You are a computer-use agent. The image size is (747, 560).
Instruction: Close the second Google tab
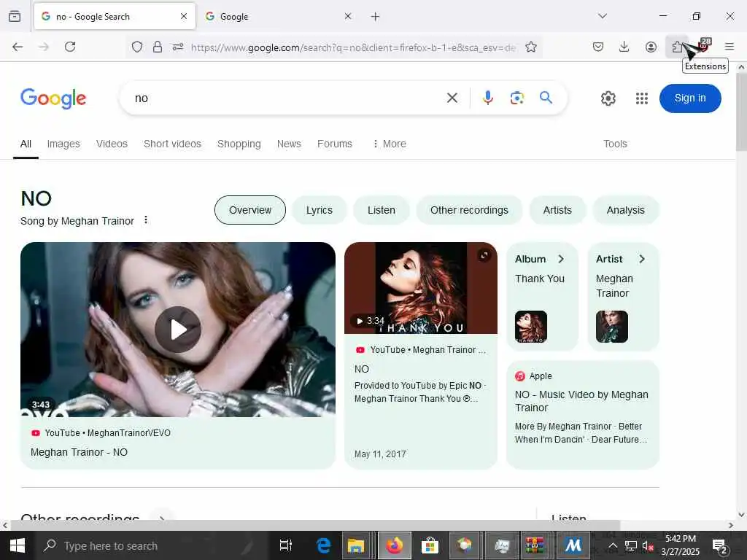tap(348, 16)
